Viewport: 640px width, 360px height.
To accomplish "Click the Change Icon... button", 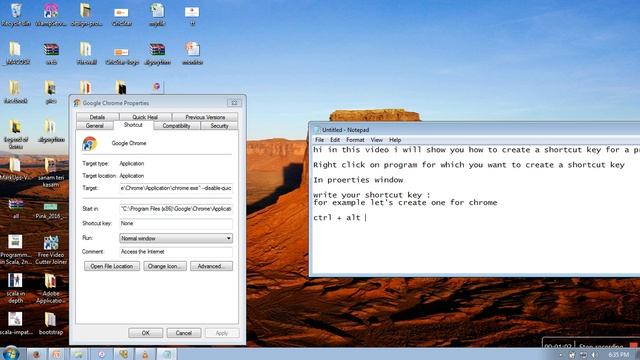I will pos(165,266).
